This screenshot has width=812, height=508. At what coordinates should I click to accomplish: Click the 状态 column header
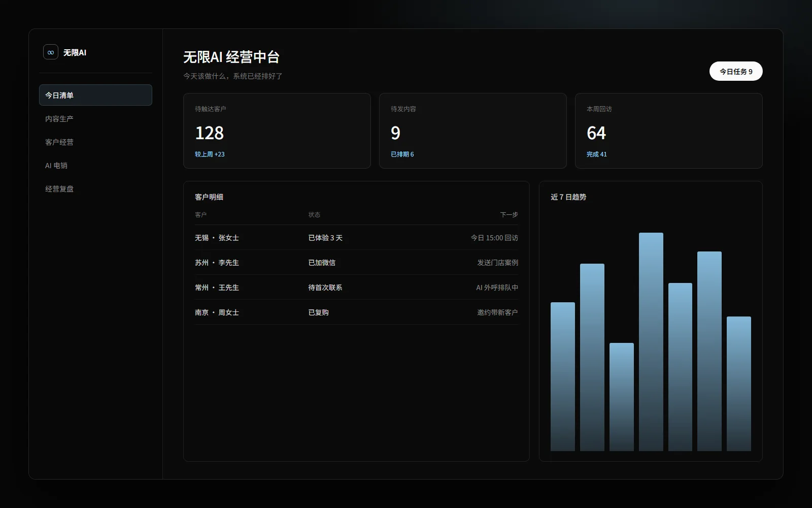tap(314, 215)
